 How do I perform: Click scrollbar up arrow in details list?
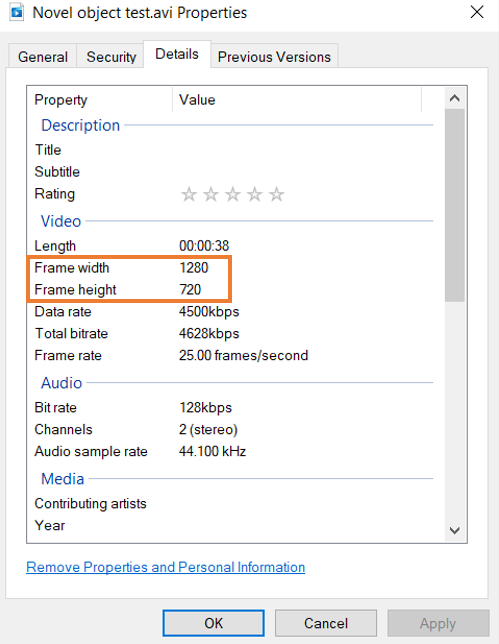(454, 98)
